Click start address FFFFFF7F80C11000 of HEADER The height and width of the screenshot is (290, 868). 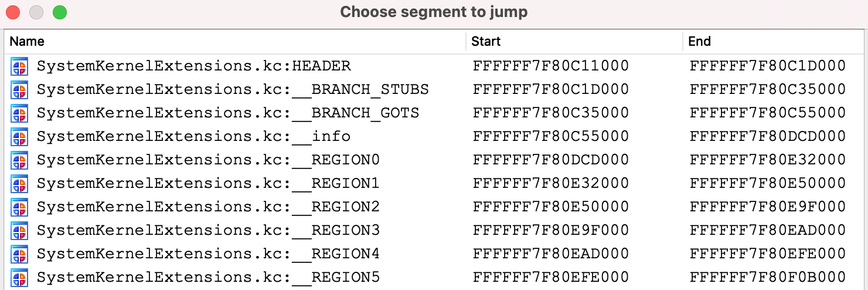550,66
